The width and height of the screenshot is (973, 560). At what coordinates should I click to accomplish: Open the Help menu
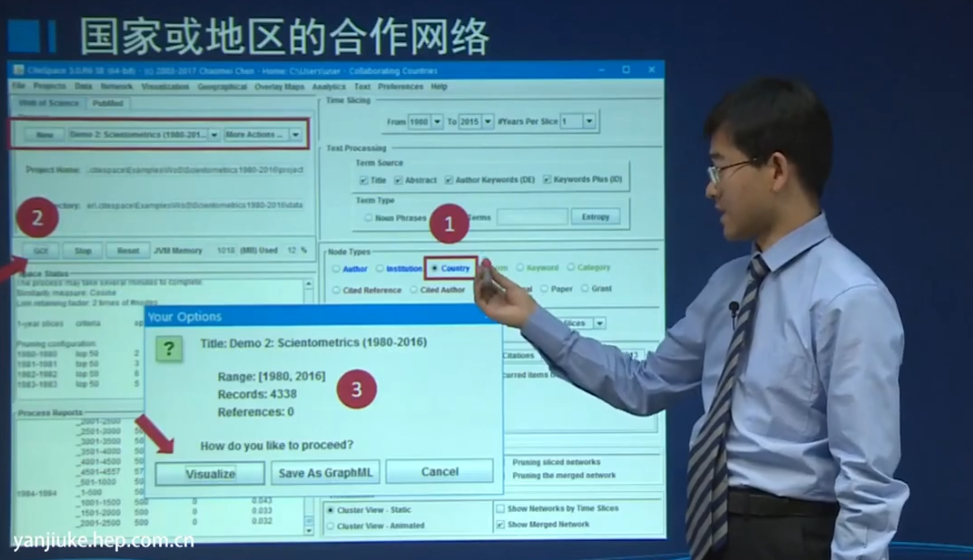[x=440, y=86]
